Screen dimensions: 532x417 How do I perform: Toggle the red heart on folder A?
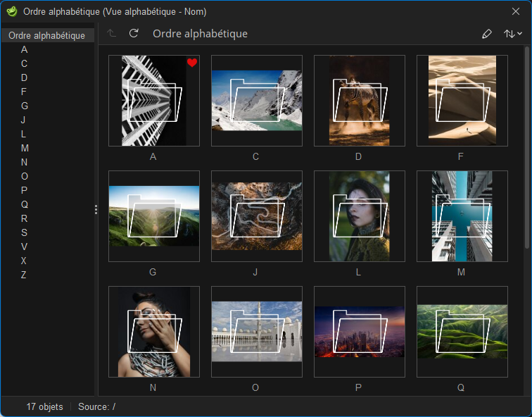point(192,63)
